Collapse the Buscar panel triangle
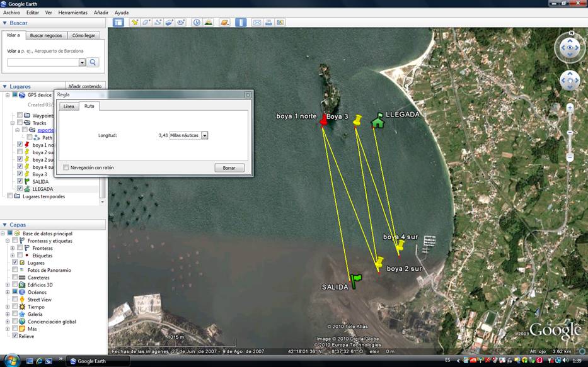The width and height of the screenshot is (588, 367). (x=5, y=23)
